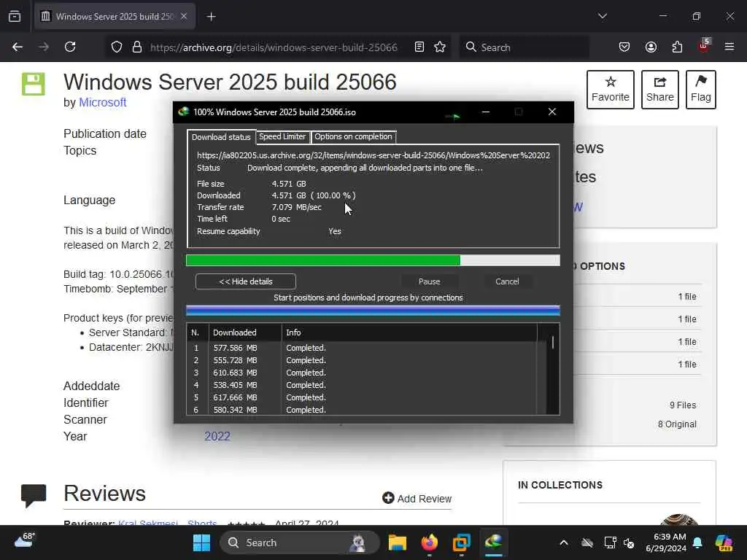Open the Options on completion tab

click(x=354, y=136)
